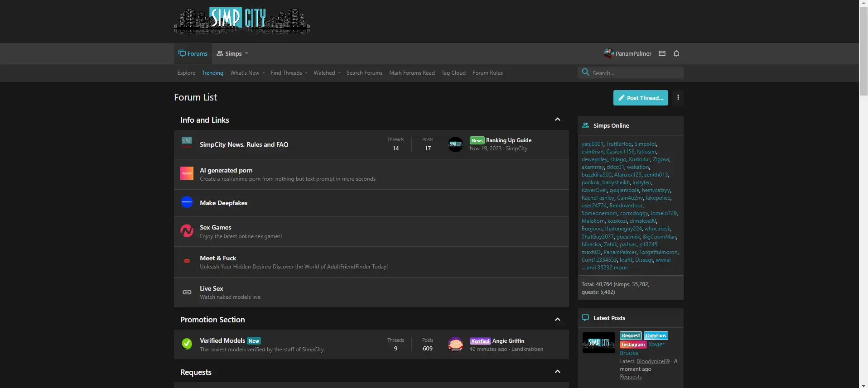The image size is (868, 388).
Task: Switch to the Forums tab
Action: [193, 53]
